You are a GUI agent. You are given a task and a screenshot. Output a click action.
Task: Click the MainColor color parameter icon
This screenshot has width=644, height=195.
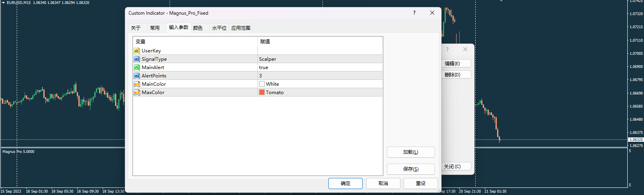pyautogui.click(x=137, y=84)
